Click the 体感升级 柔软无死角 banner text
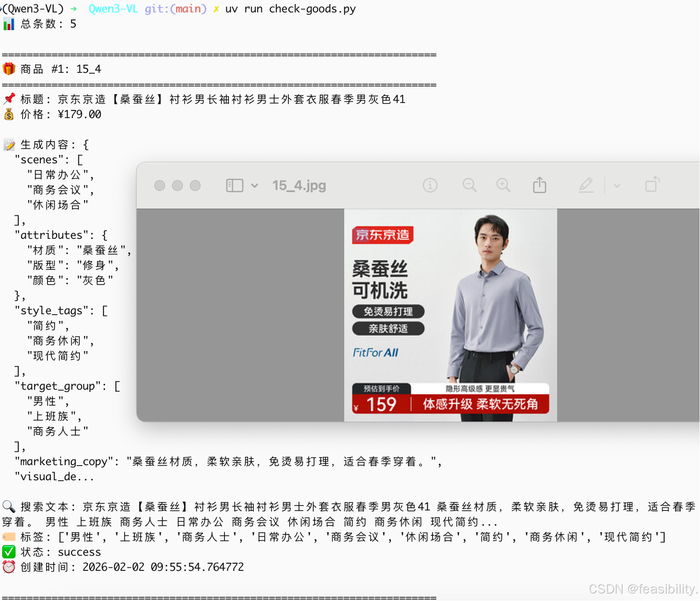 point(480,404)
